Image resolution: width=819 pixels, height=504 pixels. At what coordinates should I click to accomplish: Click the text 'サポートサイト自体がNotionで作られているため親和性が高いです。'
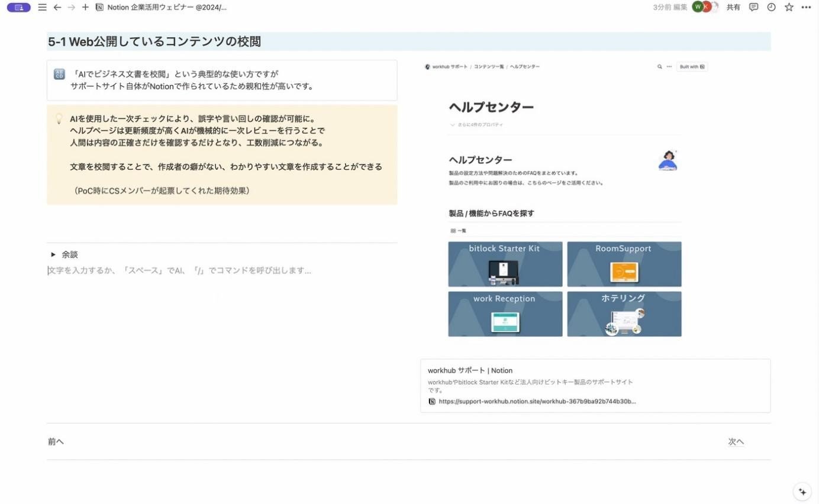(x=192, y=86)
